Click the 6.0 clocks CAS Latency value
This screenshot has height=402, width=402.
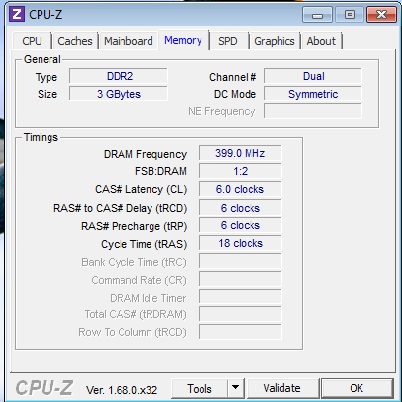click(240, 189)
